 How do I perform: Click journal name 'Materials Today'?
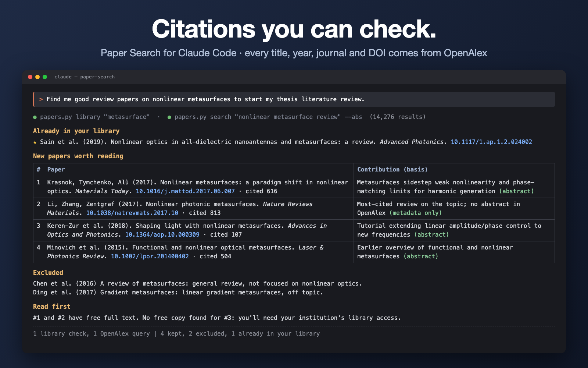tap(102, 191)
